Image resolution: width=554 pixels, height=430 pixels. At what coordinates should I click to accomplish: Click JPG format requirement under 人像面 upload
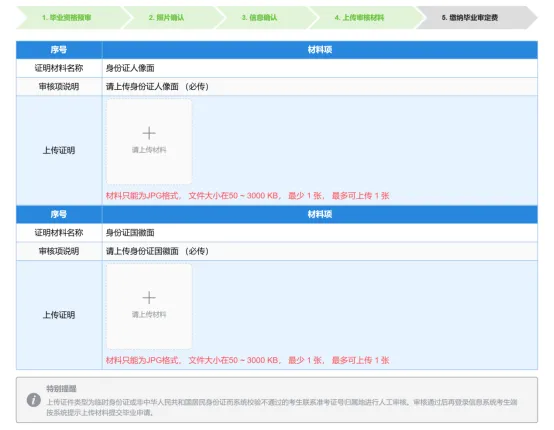[247, 196]
